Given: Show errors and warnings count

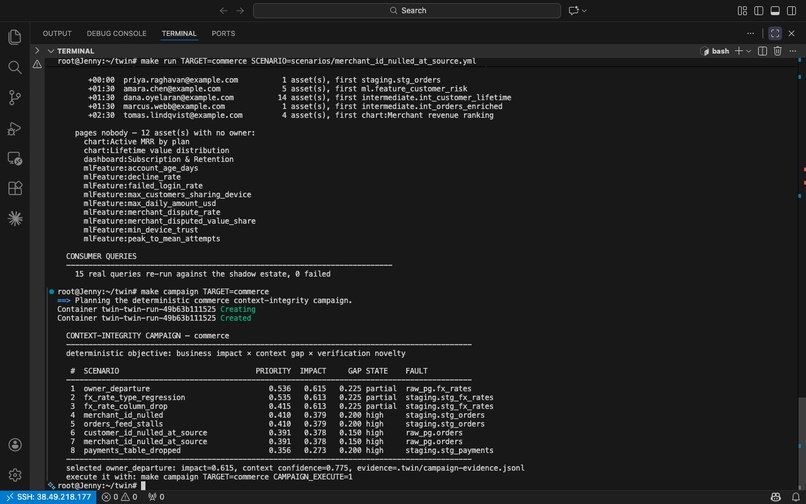Looking at the screenshot, I should pyautogui.click(x=119, y=497).
